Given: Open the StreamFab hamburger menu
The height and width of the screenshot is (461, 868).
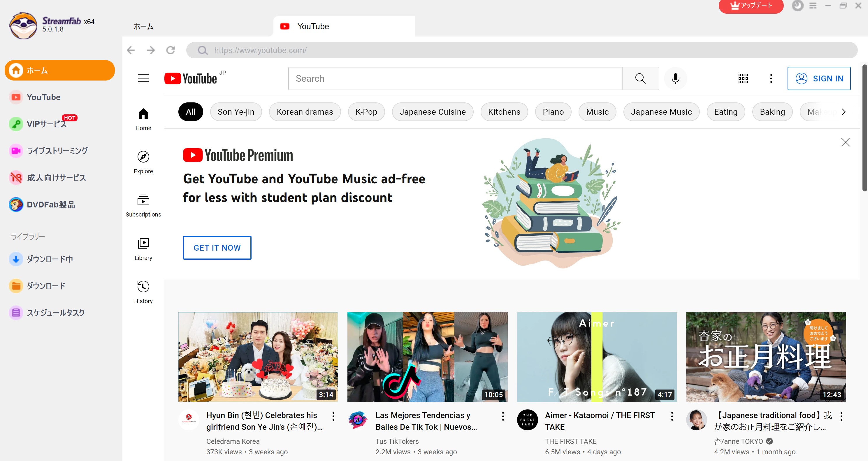Looking at the screenshot, I should pyautogui.click(x=813, y=6).
